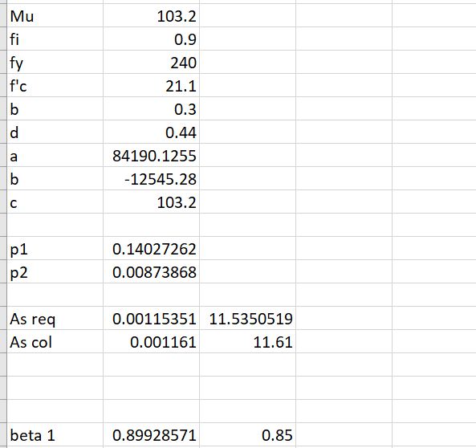This screenshot has width=476, height=448.
Task: Click the cell containing 0.44 for d
Action: click(151, 132)
